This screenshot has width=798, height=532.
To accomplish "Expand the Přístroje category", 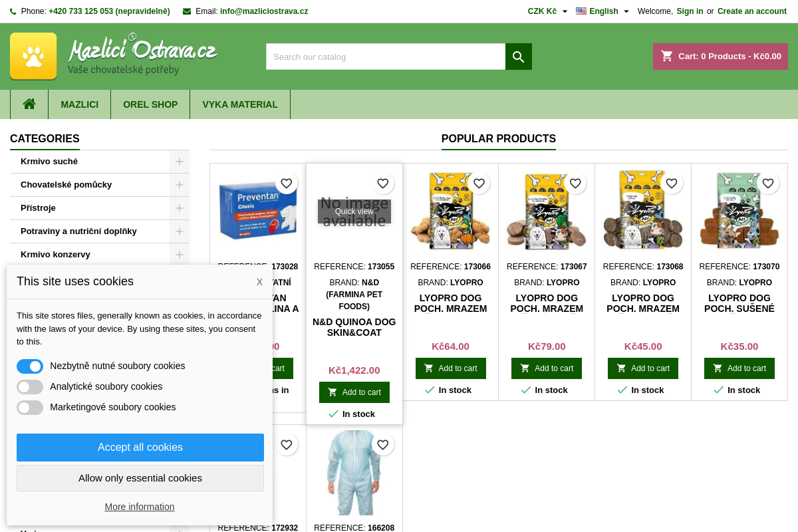I will tap(180, 208).
